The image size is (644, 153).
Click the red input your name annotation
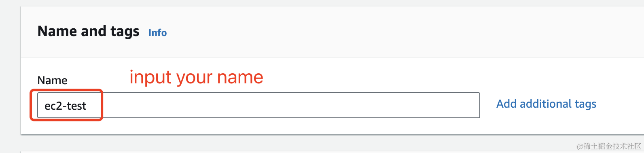tap(196, 77)
